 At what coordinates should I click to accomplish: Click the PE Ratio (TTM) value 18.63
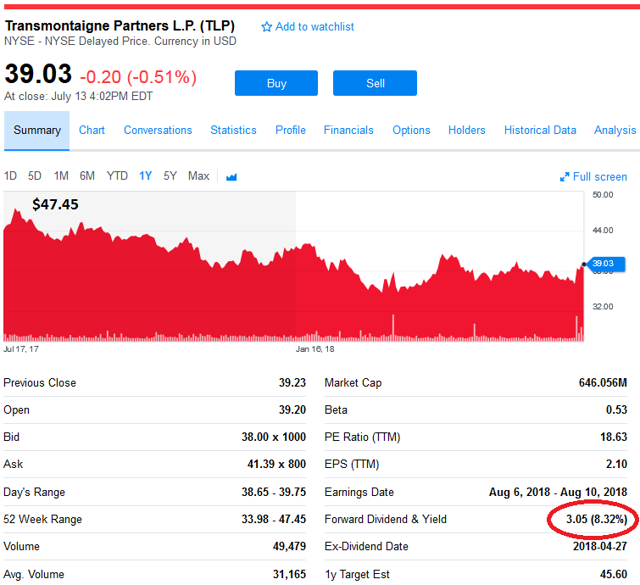tap(613, 437)
